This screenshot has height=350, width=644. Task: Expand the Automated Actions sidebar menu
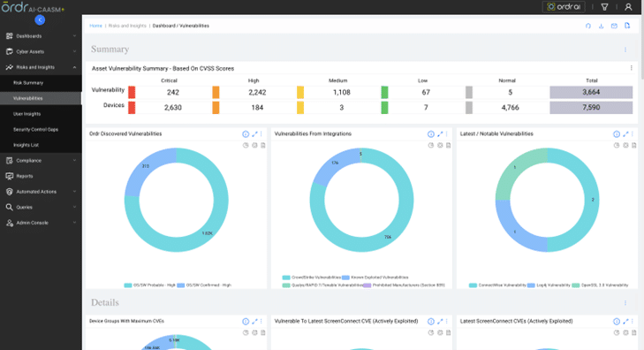(41, 192)
